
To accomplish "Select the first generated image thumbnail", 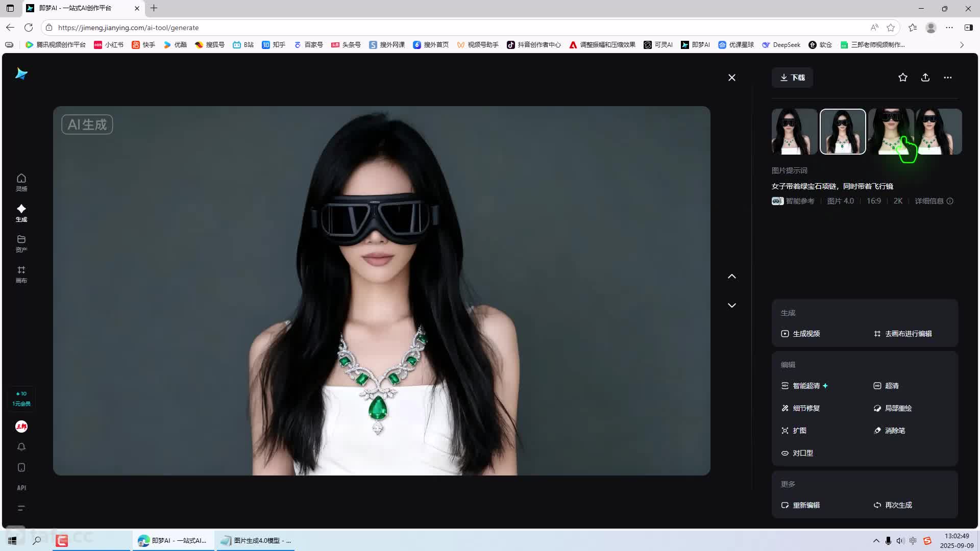I will click(794, 132).
